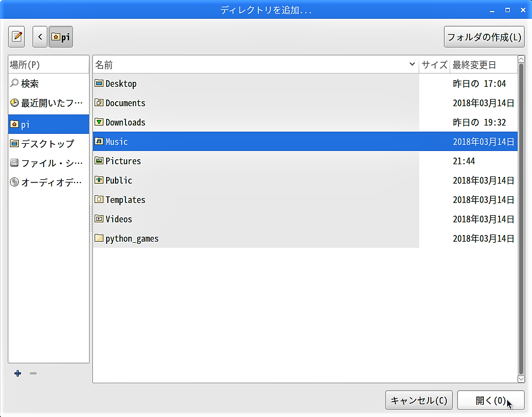This screenshot has width=532, height=417.
Task: Click the scrollbar down arrow
Action: [521, 379]
